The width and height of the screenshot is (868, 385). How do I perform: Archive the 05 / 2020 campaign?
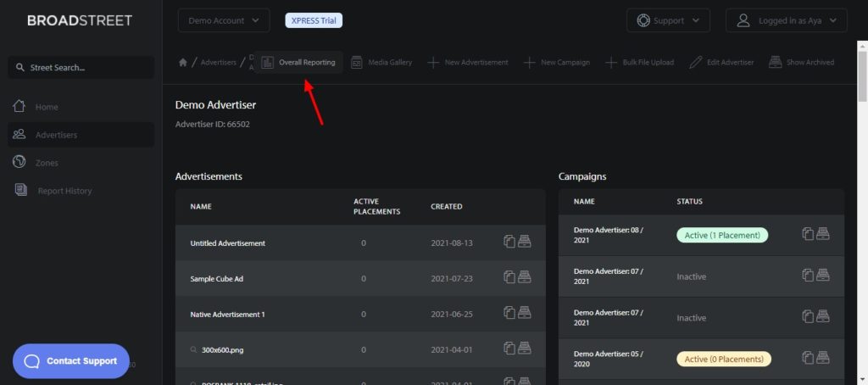[822, 359]
